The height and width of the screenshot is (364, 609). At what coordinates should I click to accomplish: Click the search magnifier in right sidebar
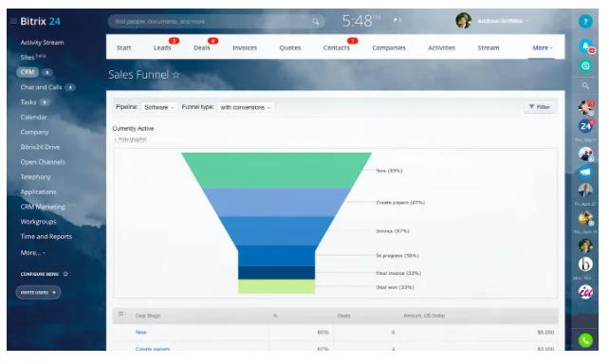tap(585, 85)
